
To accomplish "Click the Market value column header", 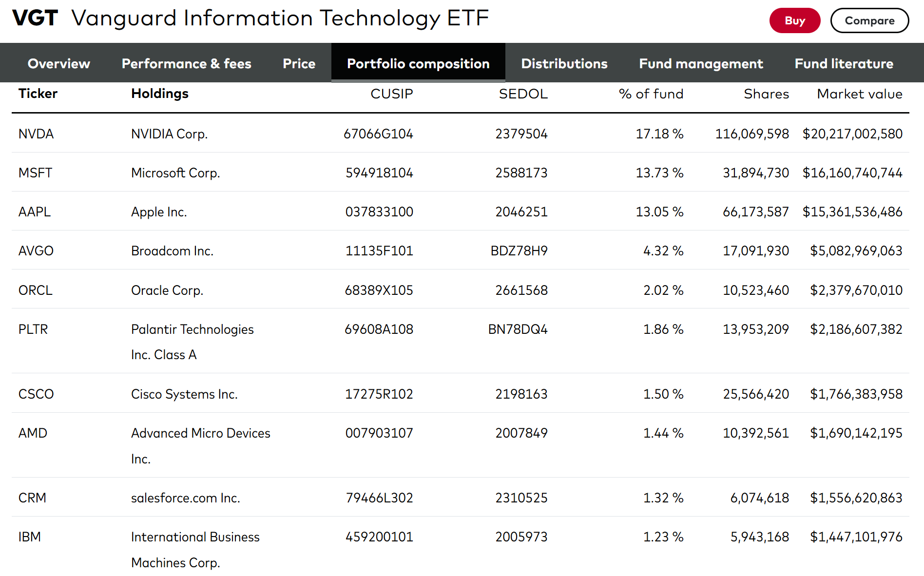I will coord(859,94).
